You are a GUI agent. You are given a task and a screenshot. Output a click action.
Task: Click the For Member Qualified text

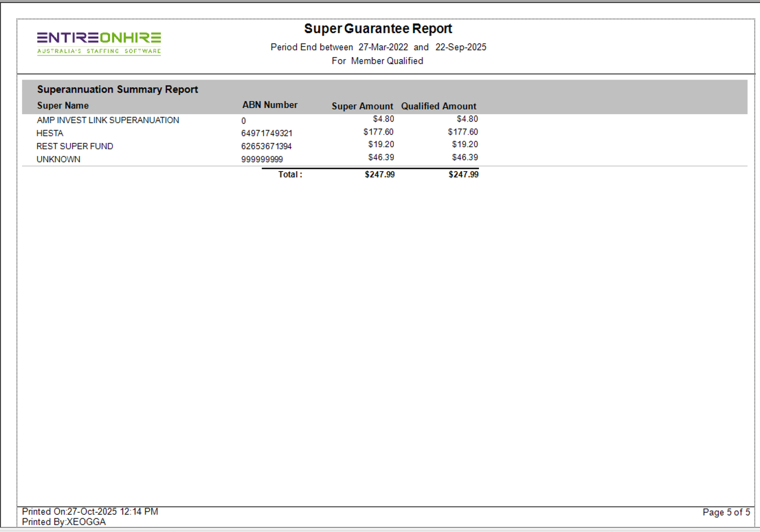coord(377,61)
